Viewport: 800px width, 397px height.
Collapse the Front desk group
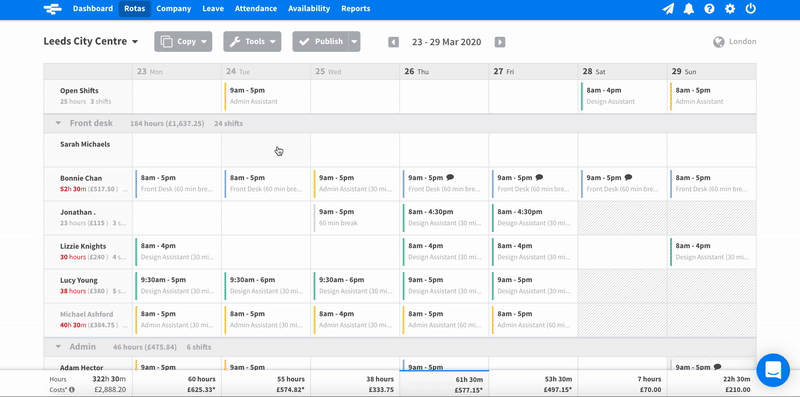(x=58, y=123)
